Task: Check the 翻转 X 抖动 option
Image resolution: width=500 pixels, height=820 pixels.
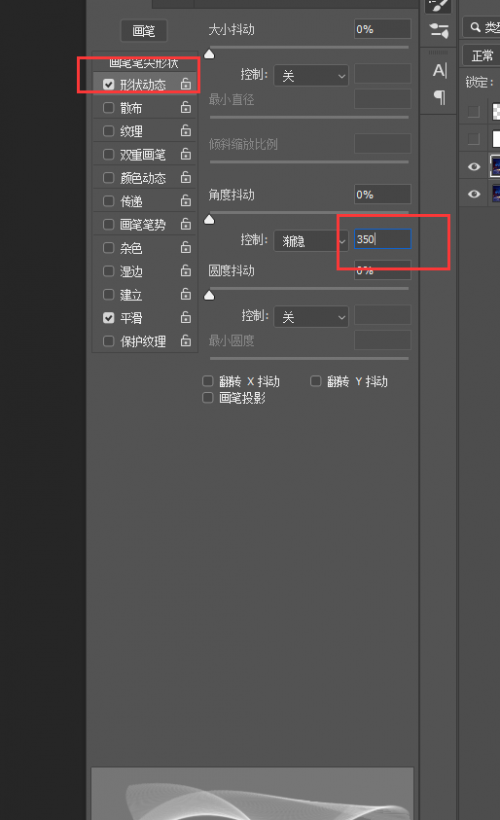Action: coord(208,381)
